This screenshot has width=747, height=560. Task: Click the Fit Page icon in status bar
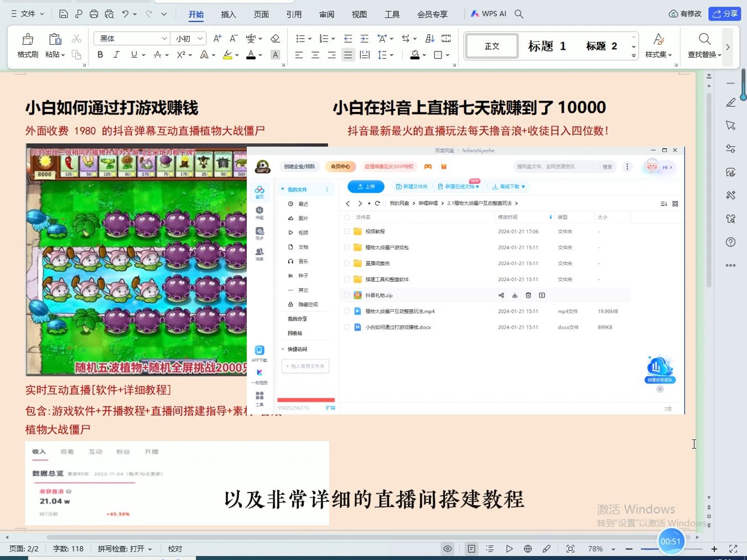[x=570, y=549]
